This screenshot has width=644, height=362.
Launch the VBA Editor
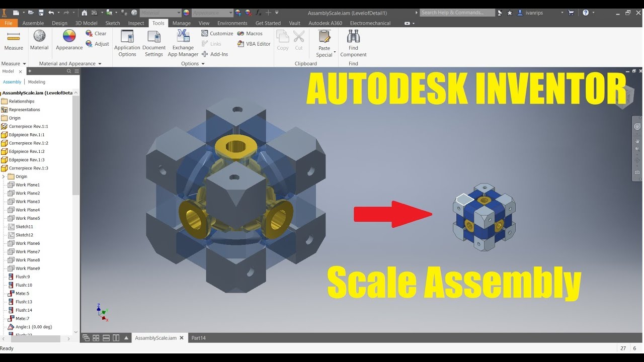point(254,44)
